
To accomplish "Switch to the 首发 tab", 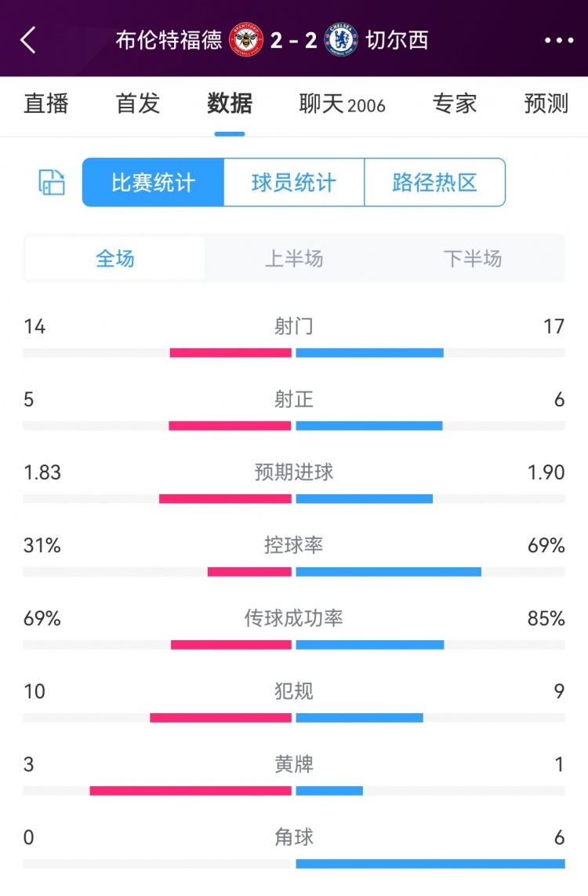I will point(138,104).
